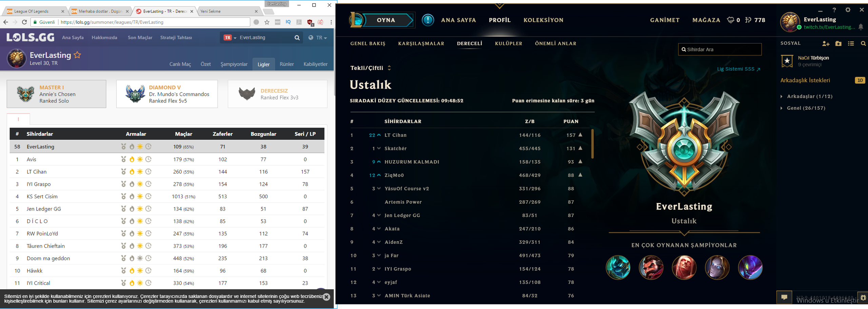Click the add folder icon in Sosyal panel
Screen dimensions: 868x309
(x=838, y=43)
